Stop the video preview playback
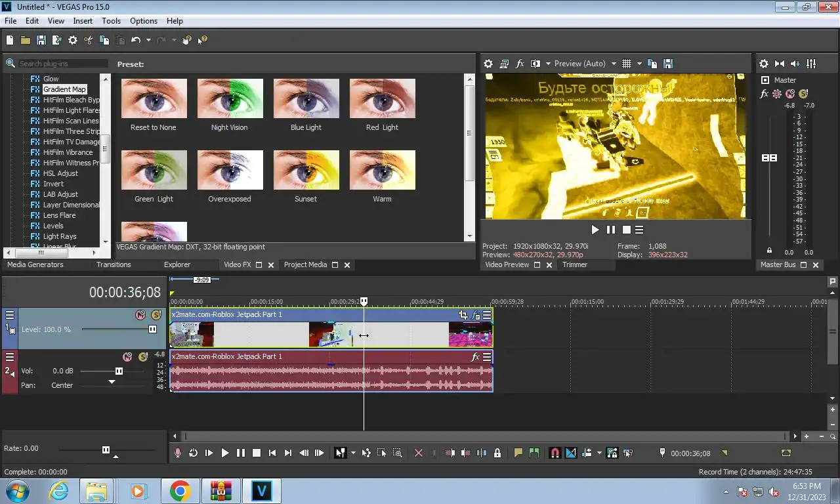Viewport: 840px width, 504px height. (627, 230)
